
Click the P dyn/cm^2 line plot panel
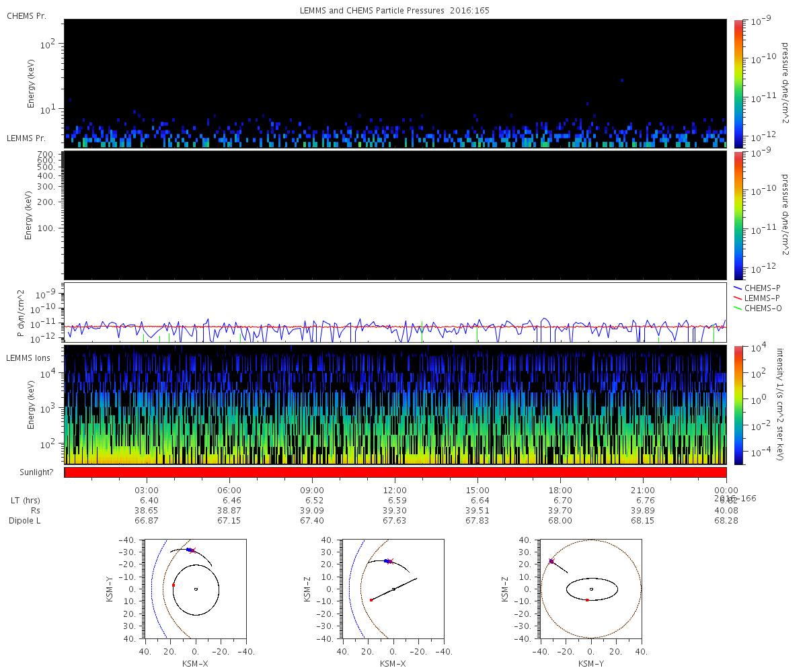tap(395, 312)
